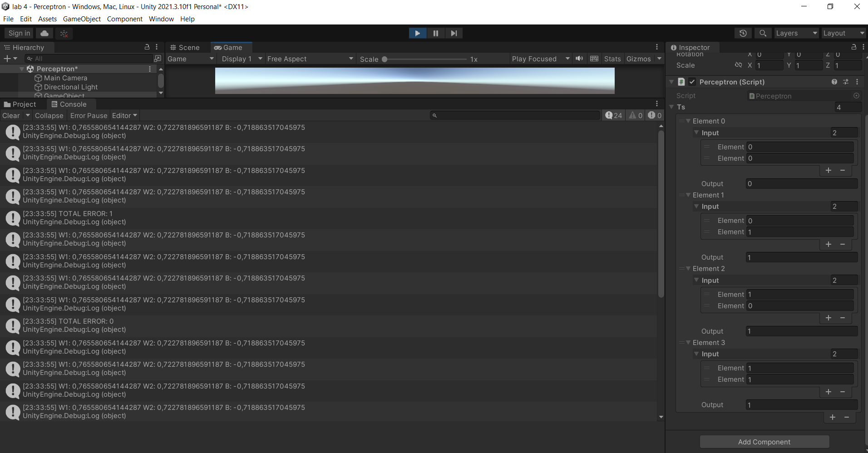This screenshot has height=453, width=868.
Task: Click the Add Component button
Action: point(764,442)
